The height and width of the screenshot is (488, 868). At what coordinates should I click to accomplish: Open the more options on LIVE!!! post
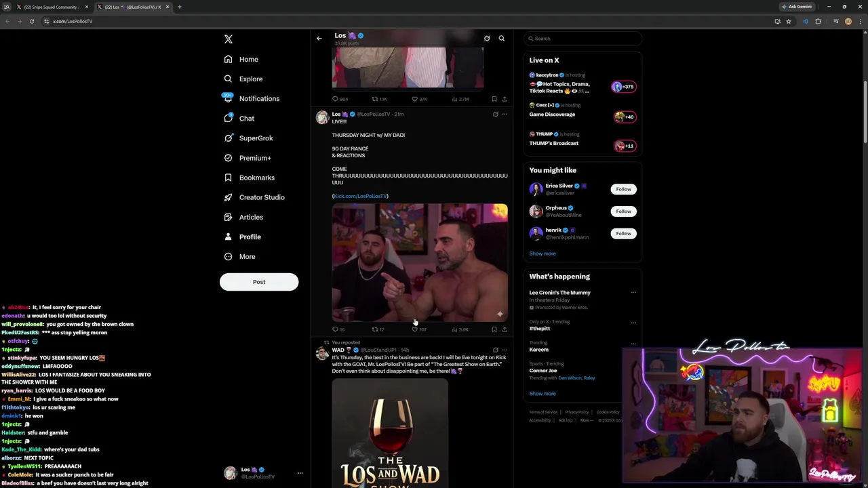click(505, 114)
